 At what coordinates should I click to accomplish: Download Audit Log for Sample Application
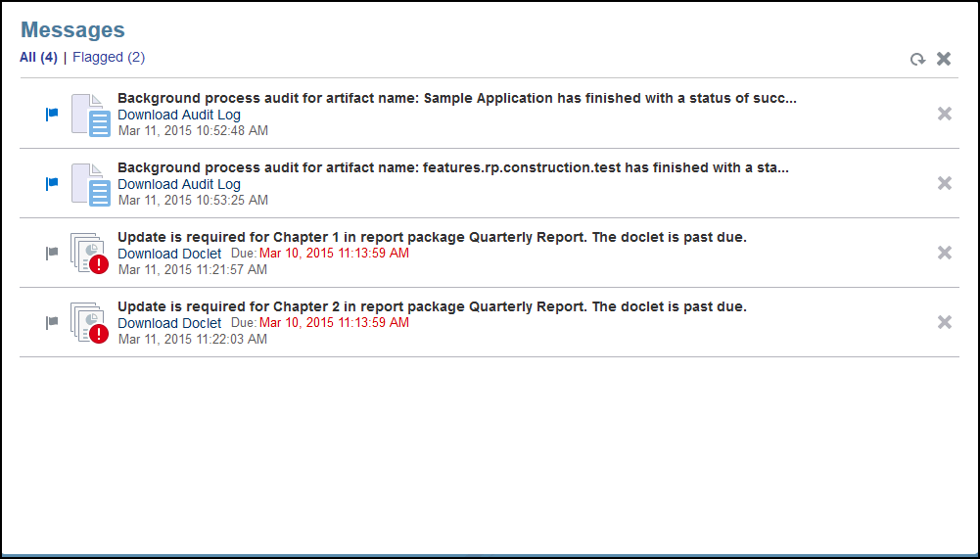point(179,115)
